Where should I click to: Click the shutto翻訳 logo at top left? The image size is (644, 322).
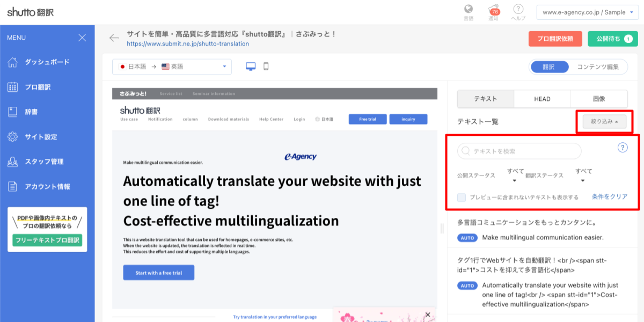tap(31, 12)
